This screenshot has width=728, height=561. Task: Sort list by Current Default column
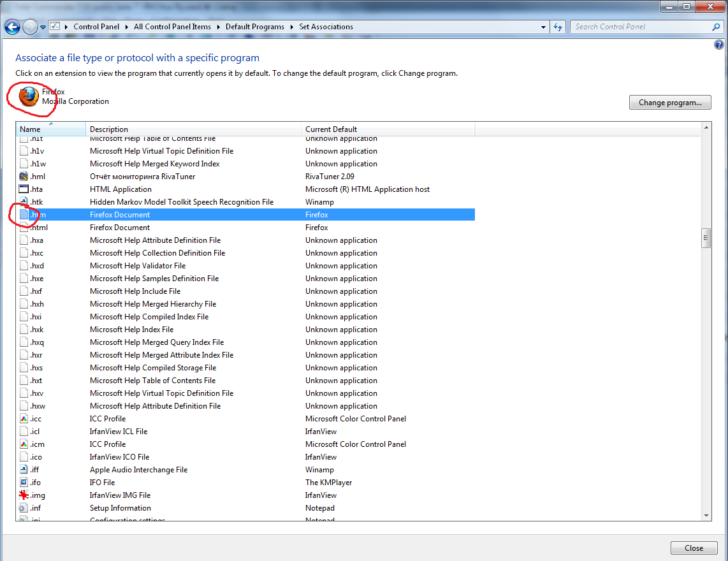[x=388, y=129]
